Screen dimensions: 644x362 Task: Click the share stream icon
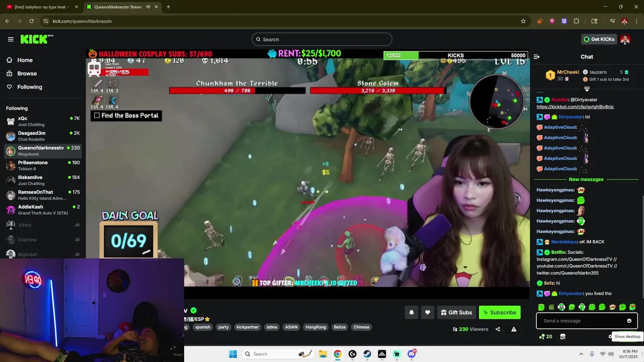pyautogui.click(x=498, y=329)
